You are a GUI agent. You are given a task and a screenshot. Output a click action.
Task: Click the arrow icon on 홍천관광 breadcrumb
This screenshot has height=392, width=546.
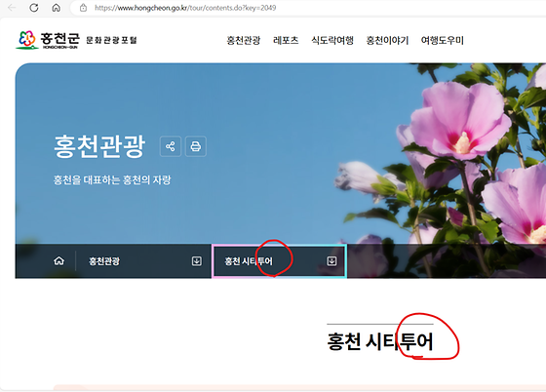click(197, 261)
